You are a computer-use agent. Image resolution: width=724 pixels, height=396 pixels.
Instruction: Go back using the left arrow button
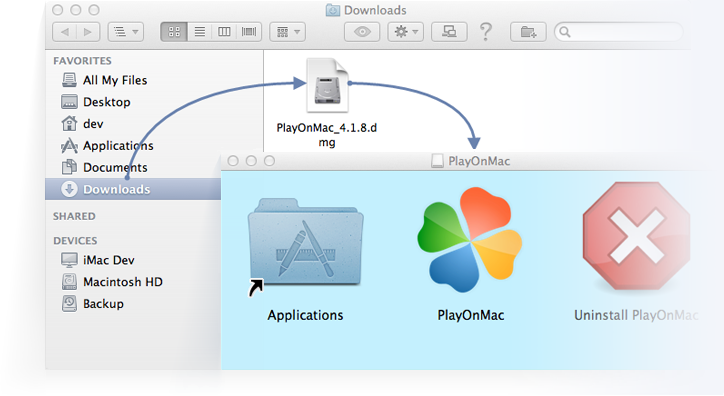coord(65,32)
